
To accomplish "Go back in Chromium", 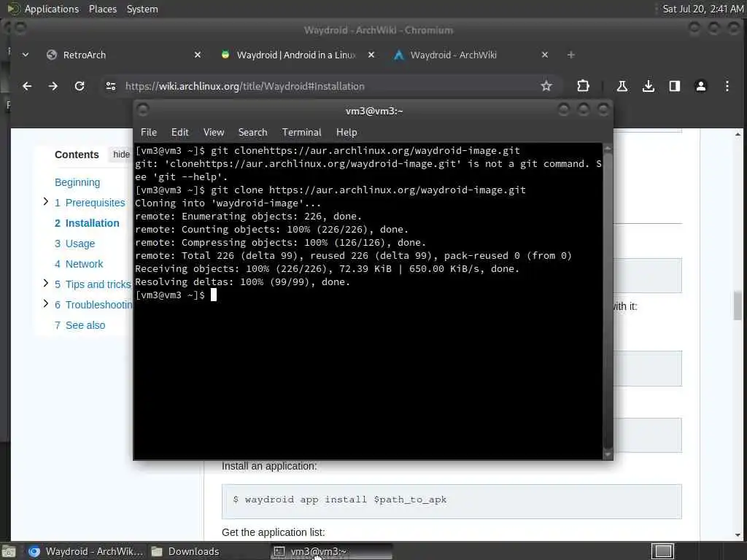I will tap(27, 86).
